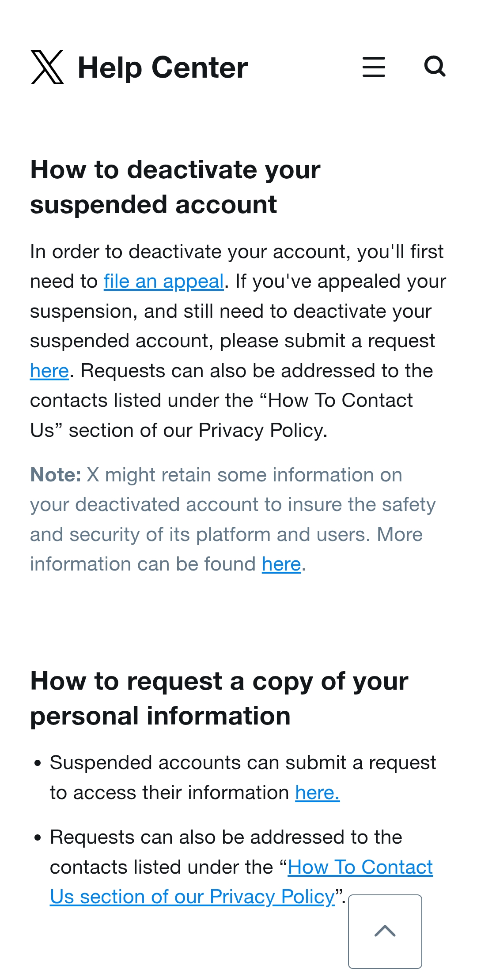Click the 'In order to deactivate your account' line
The width and height of the screenshot is (477, 980).
(237, 252)
